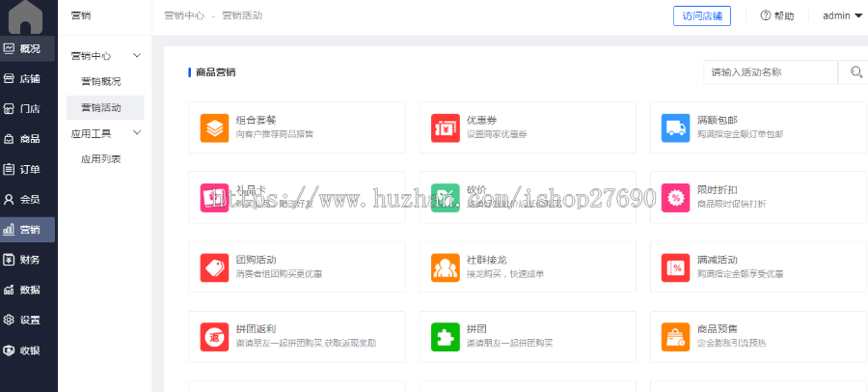
Task: Collapse the 营销中心 chevron
Action: tap(137, 55)
